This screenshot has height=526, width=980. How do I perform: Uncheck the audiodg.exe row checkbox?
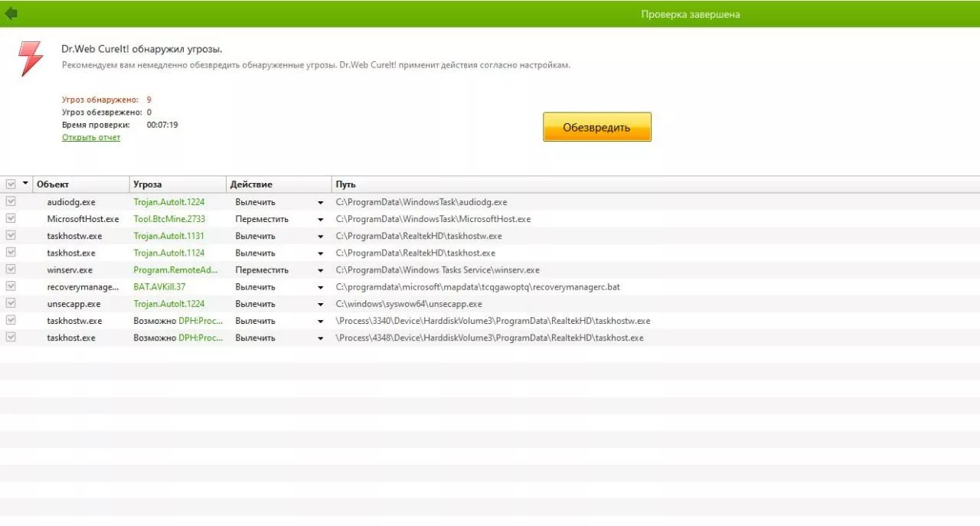tap(11, 201)
